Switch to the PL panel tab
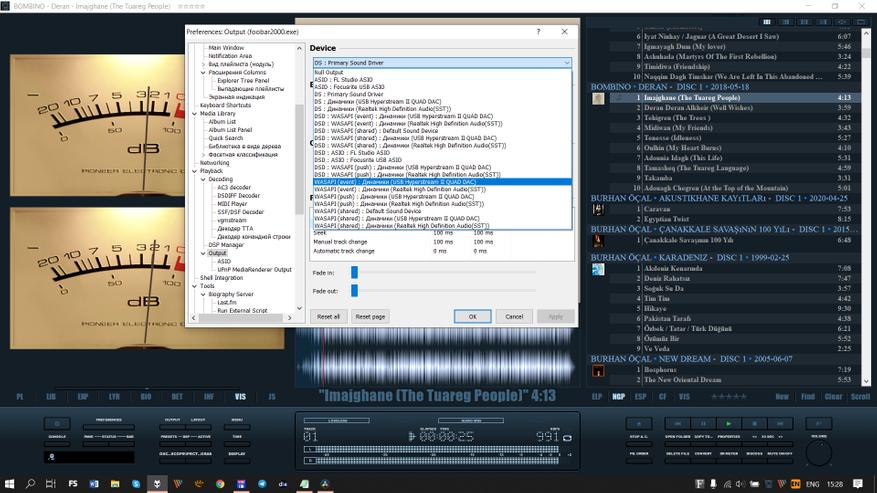Viewport: 877px width, 493px height. pos(20,396)
